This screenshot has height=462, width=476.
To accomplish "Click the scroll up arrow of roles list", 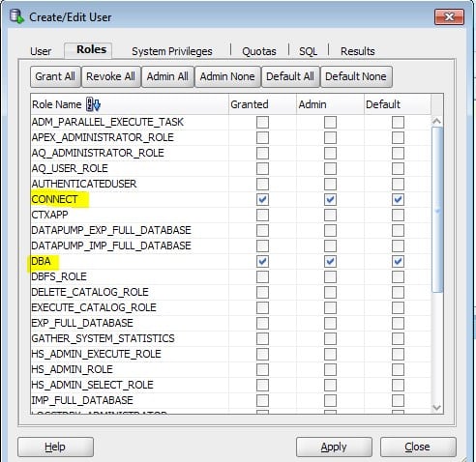I will point(437,121).
